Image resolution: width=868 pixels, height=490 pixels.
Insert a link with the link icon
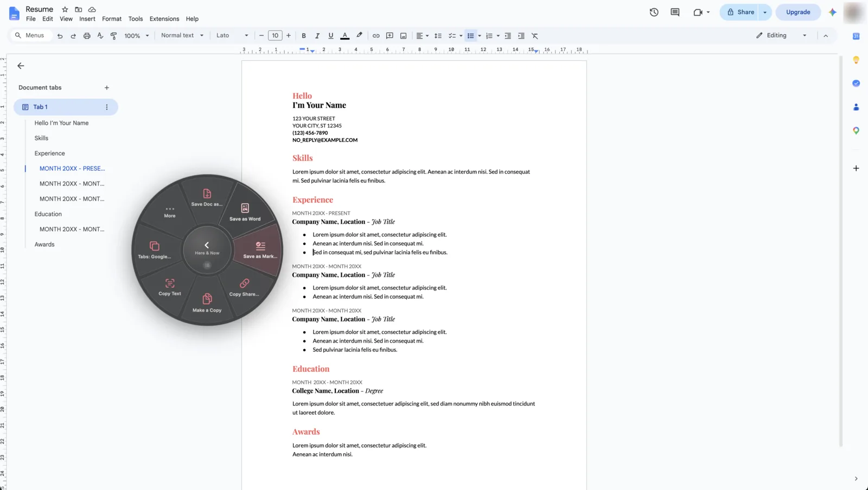click(376, 36)
